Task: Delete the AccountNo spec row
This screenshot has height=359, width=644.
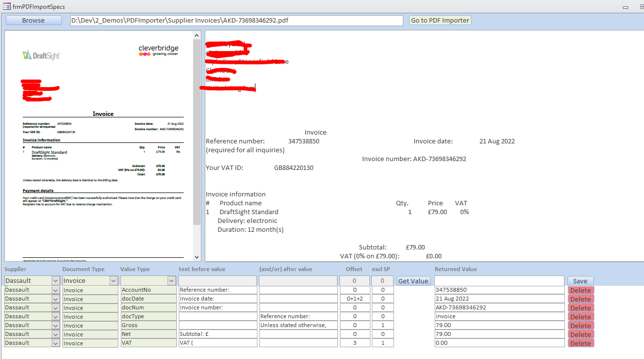Action: point(581,290)
